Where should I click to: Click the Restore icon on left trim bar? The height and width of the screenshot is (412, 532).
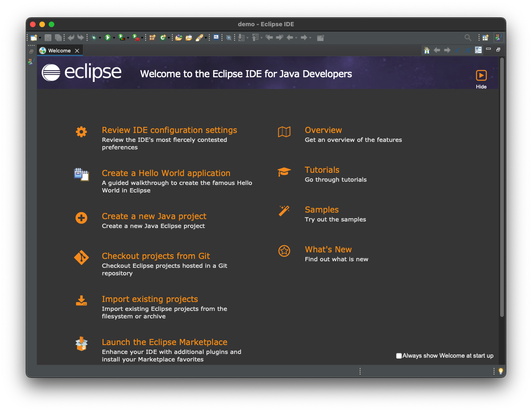31,51
